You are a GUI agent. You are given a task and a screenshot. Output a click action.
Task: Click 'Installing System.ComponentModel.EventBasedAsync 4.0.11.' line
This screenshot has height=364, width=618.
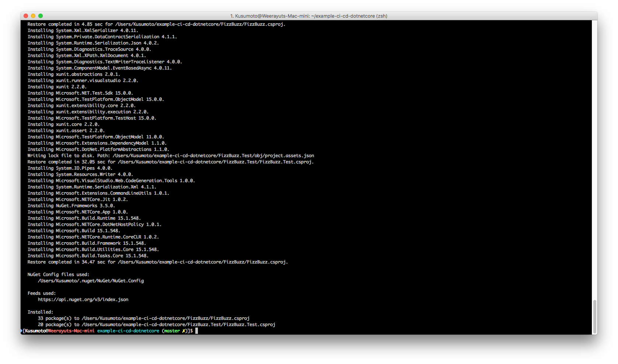[x=100, y=68]
